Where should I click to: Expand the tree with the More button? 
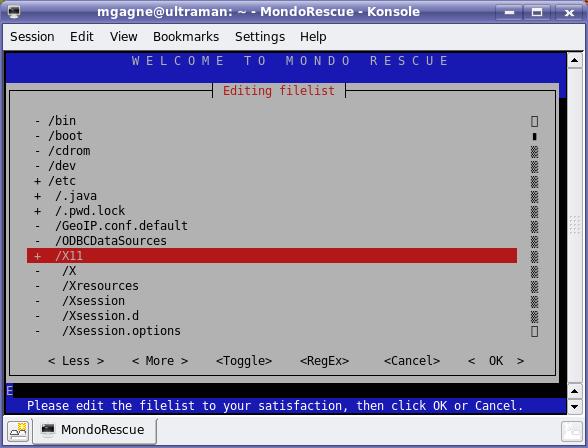click(x=160, y=361)
